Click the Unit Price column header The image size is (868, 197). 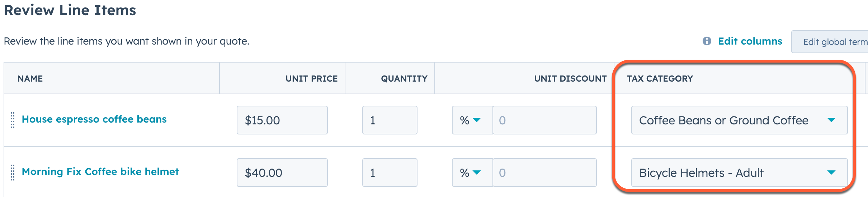tap(311, 79)
